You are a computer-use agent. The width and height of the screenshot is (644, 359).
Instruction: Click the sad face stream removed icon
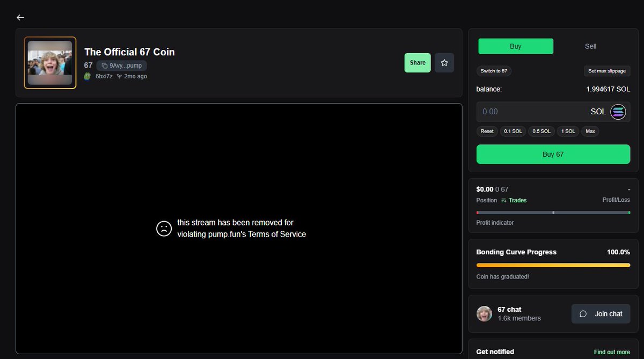pos(164,229)
